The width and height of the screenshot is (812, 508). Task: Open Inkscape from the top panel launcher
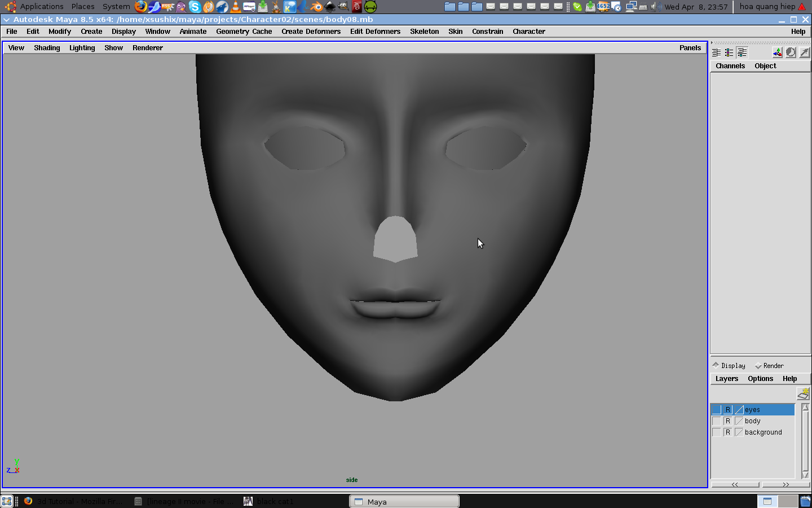(330, 7)
